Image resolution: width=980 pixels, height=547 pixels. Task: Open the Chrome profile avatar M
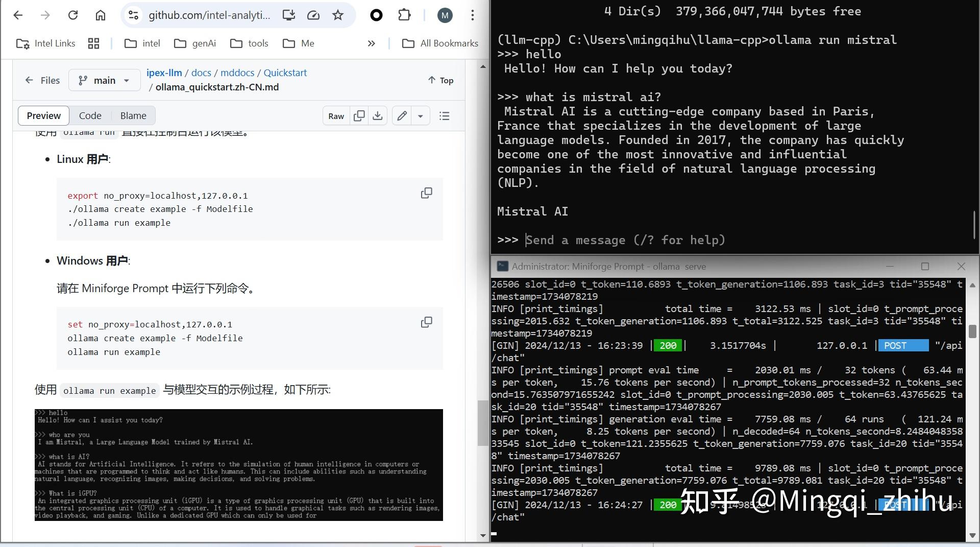(445, 15)
